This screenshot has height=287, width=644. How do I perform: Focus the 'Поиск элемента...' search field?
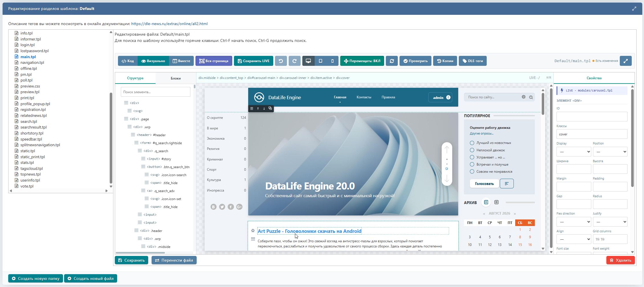(x=156, y=92)
